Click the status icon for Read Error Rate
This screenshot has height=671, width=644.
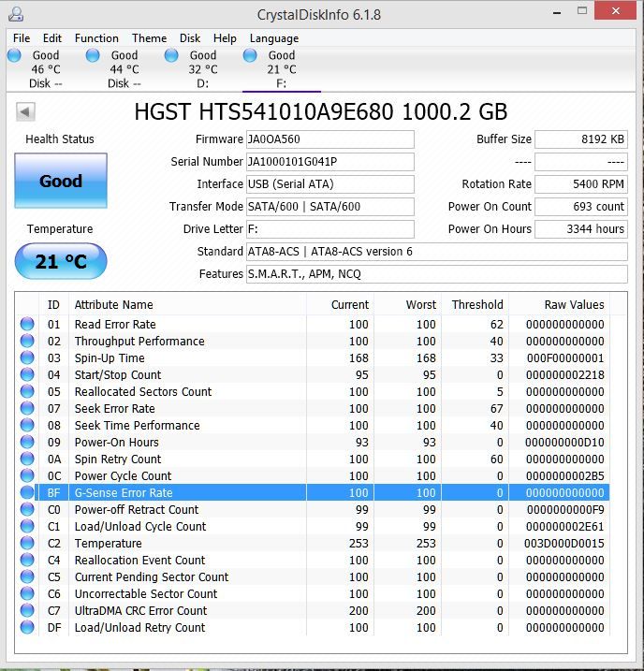coord(27,324)
